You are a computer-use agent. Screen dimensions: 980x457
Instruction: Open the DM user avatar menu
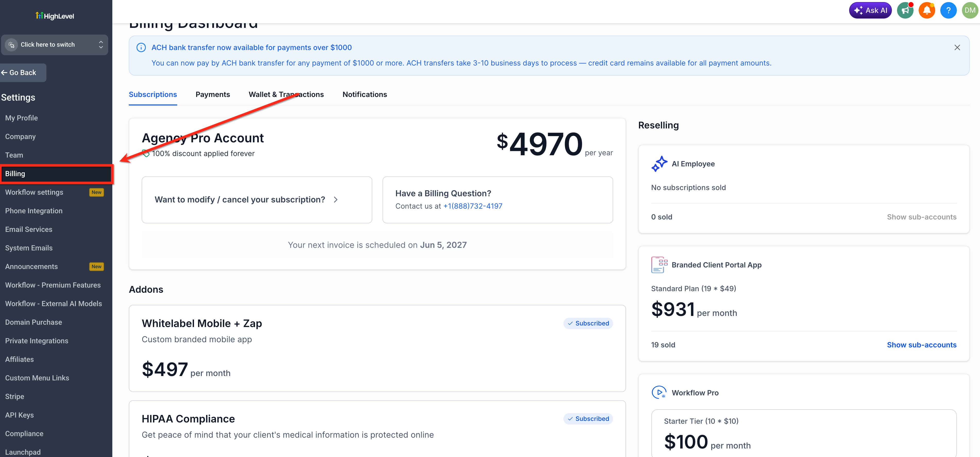[x=970, y=10]
